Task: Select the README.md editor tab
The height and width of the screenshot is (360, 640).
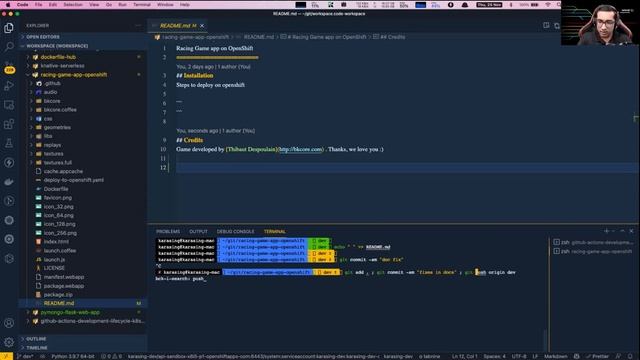Action: pyautogui.click(x=178, y=26)
